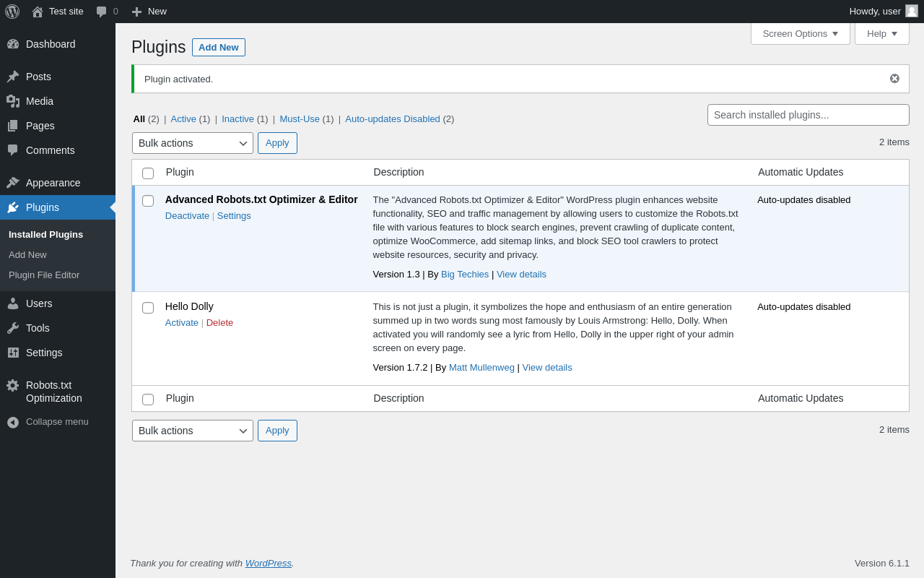924x578 pixels.
Task: Open the Matt Mullenweg author link
Action: [x=481, y=368]
